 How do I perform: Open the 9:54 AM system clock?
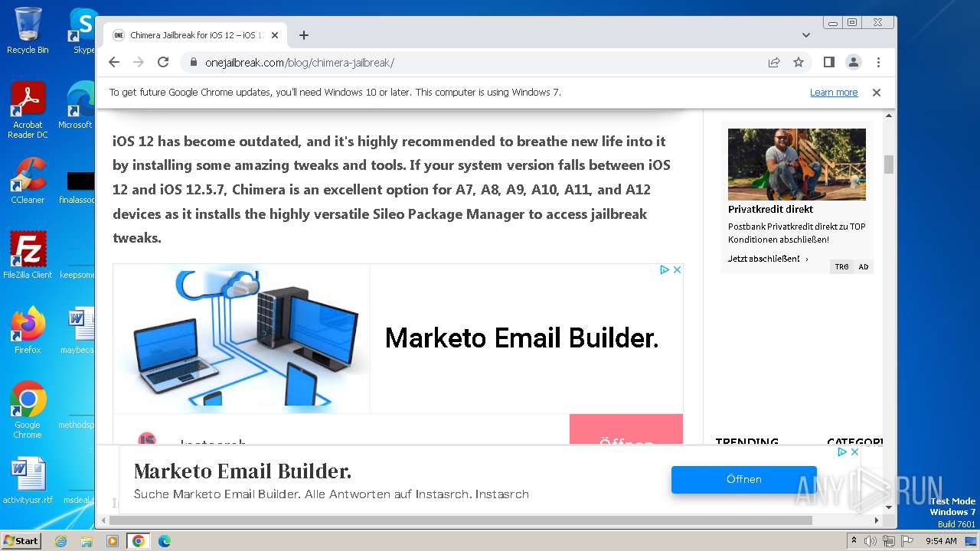point(941,541)
